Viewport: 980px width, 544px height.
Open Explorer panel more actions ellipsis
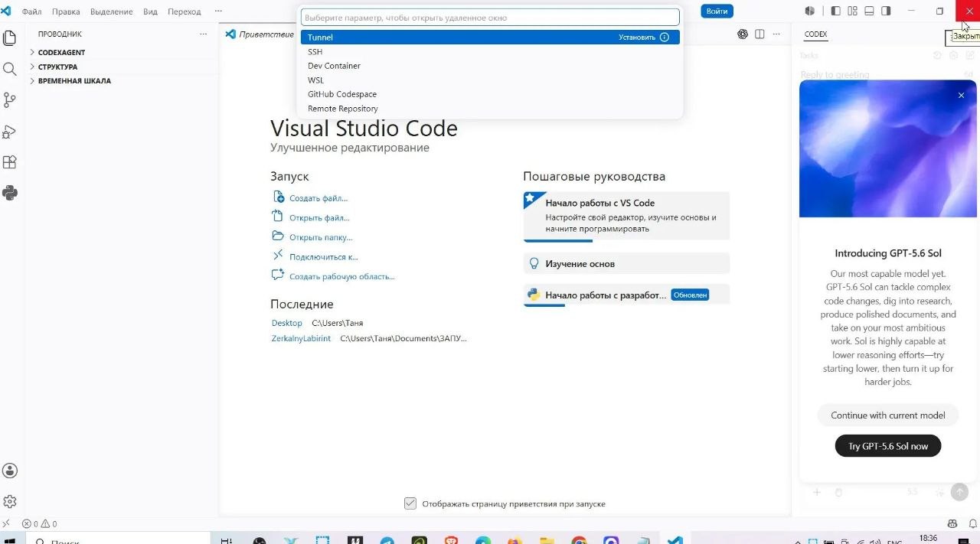[203, 34]
